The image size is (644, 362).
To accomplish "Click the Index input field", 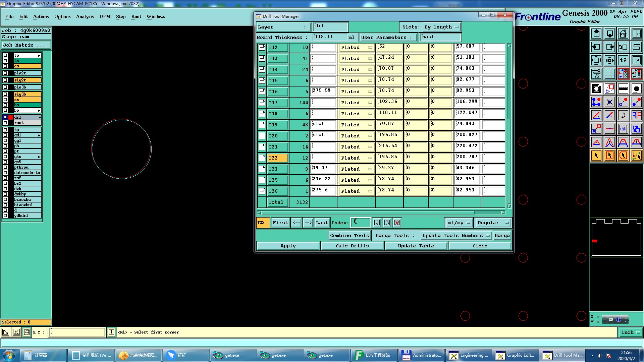I will point(361,222).
